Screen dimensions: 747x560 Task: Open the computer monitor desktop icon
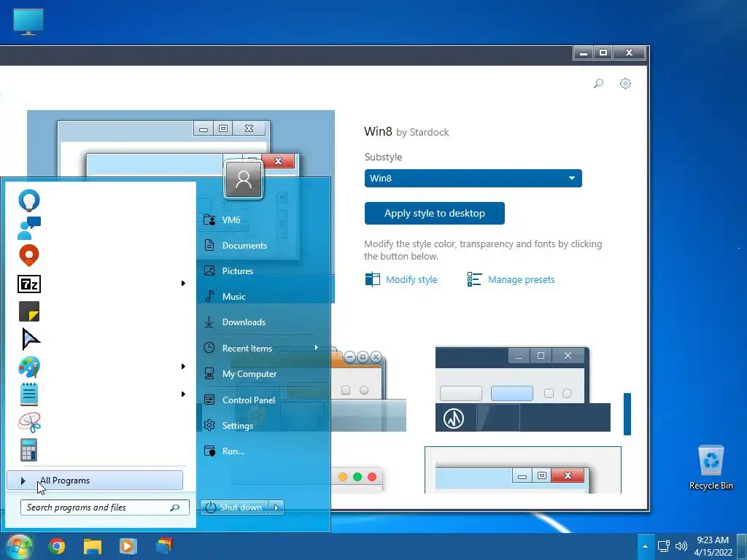click(28, 22)
